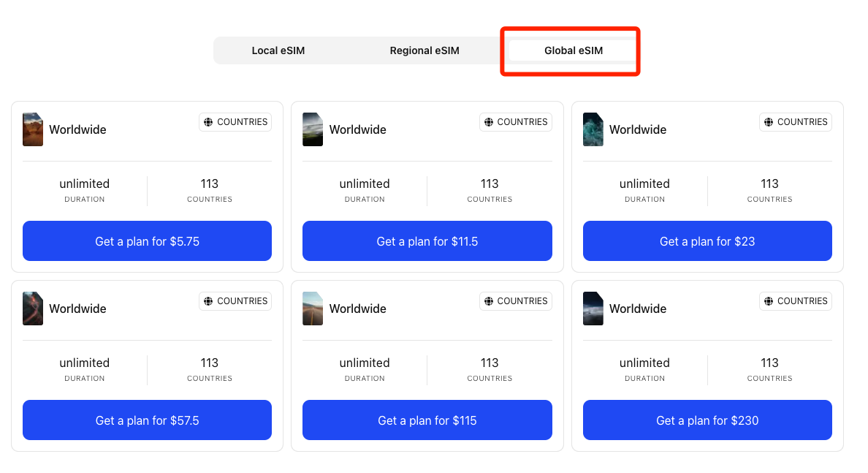Open Countries list on the $230 plan
This screenshot has width=868, height=473.
795,301
